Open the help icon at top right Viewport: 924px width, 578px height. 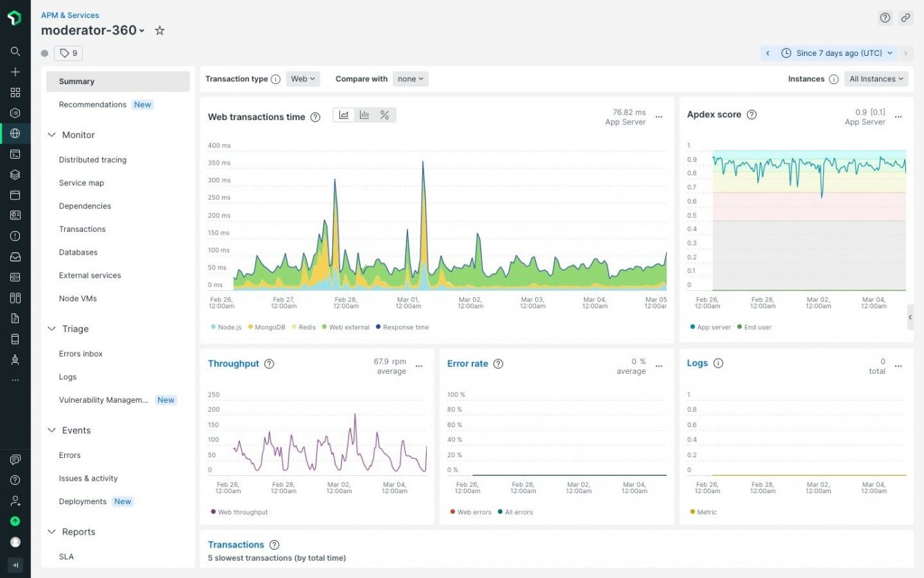point(885,18)
